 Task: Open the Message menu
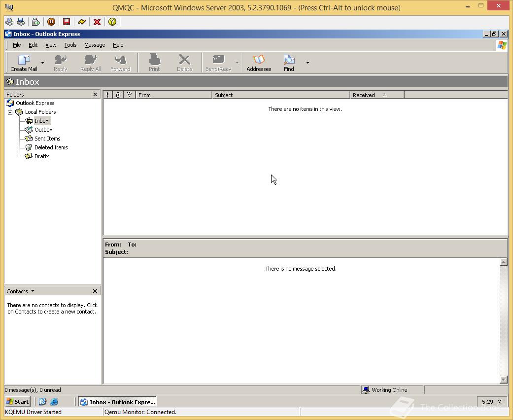point(95,45)
